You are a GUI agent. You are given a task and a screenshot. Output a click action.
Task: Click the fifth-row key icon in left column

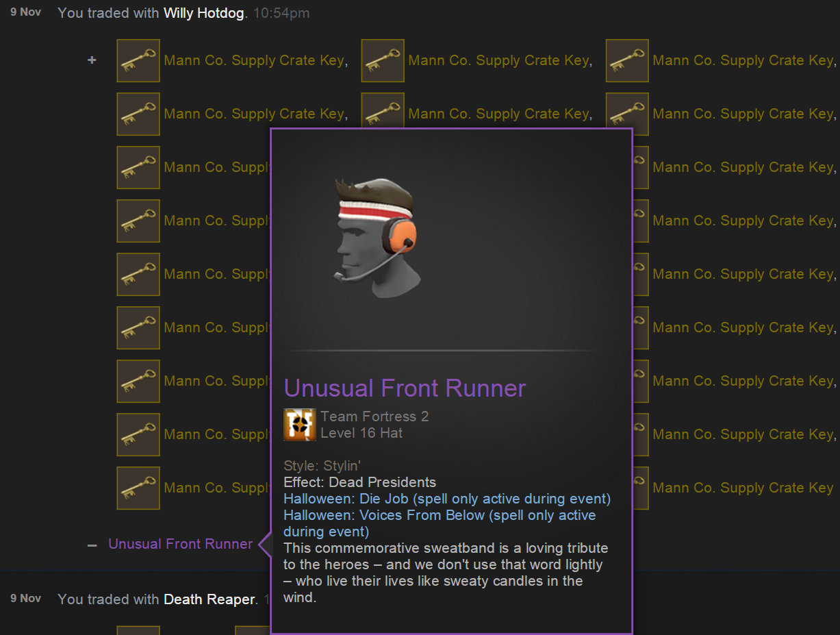pos(138,275)
